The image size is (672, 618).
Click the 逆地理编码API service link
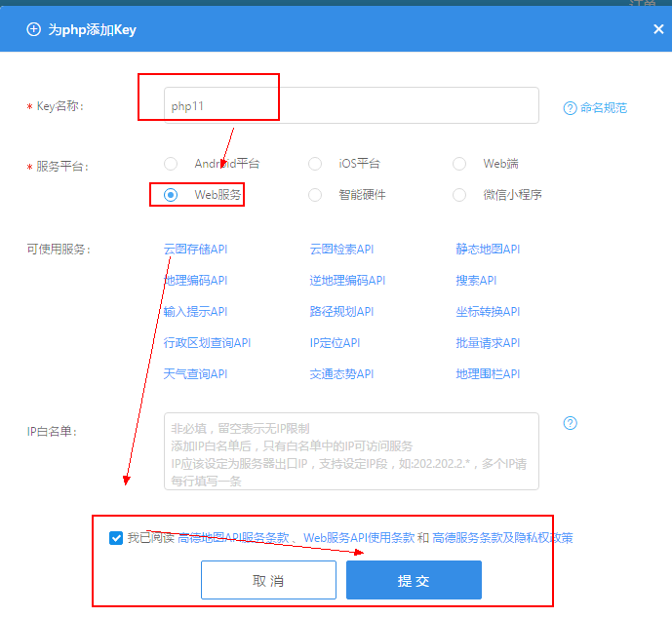coord(347,281)
